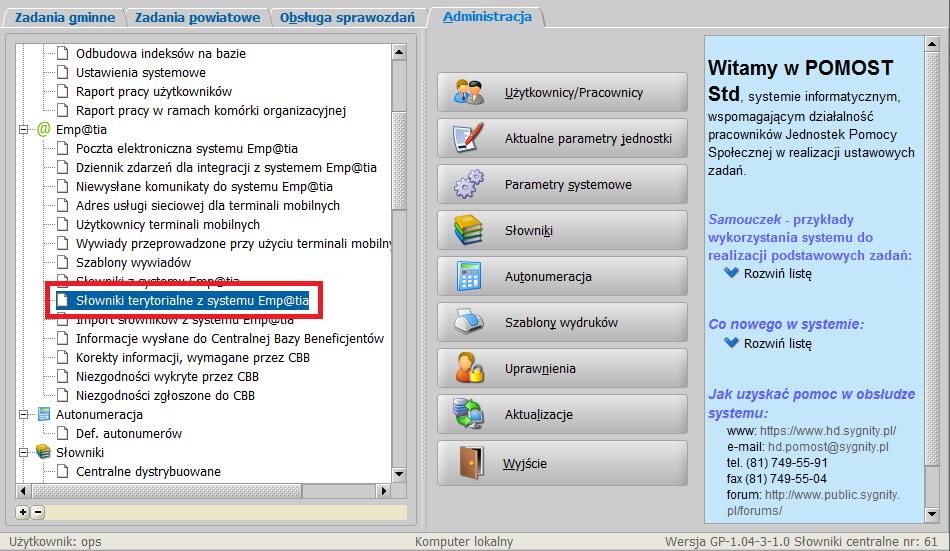Click the Słowniki tree node books icon
This screenshot has height=551, width=950.
(x=44, y=452)
